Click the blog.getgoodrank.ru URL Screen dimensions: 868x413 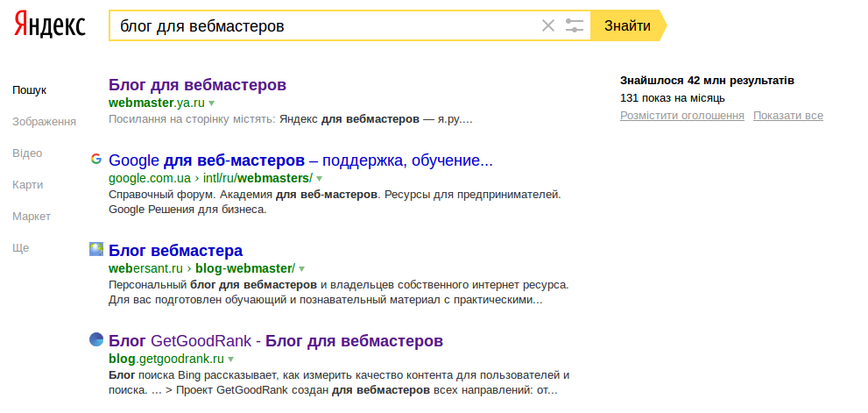166,359
